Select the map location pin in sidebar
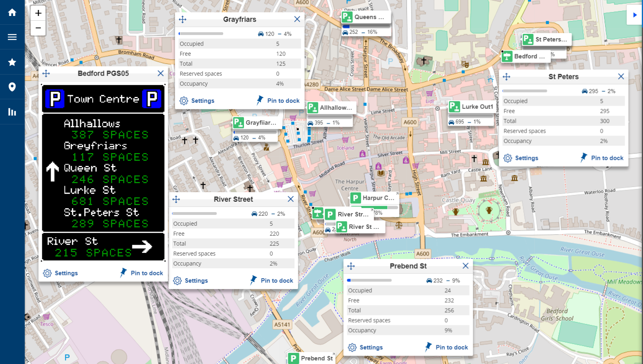This screenshot has width=643, height=364. [12, 87]
